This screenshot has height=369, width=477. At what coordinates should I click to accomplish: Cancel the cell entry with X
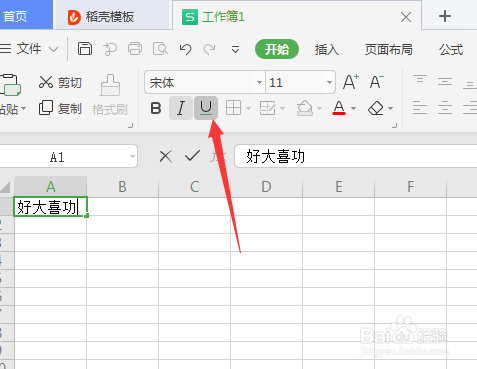[x=165, y=156]
